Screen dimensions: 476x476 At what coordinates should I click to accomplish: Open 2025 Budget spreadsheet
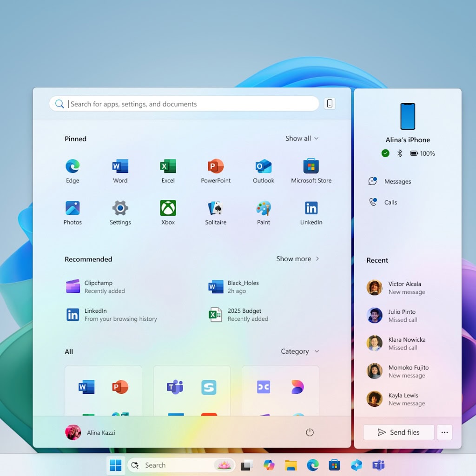pyautogui.click(x=238, y=315)
